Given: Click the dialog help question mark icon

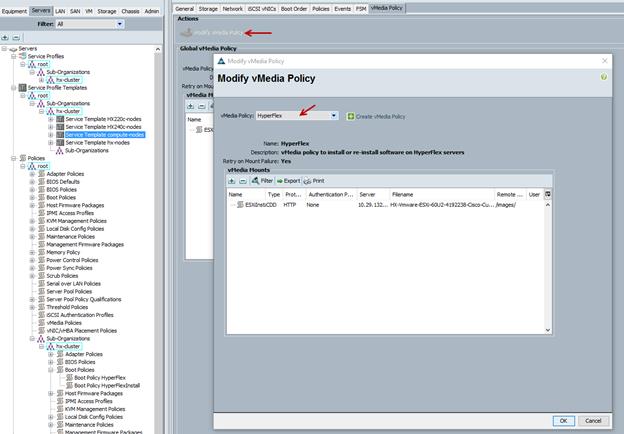Looking at the screenshot, I should tap(604, 77).
